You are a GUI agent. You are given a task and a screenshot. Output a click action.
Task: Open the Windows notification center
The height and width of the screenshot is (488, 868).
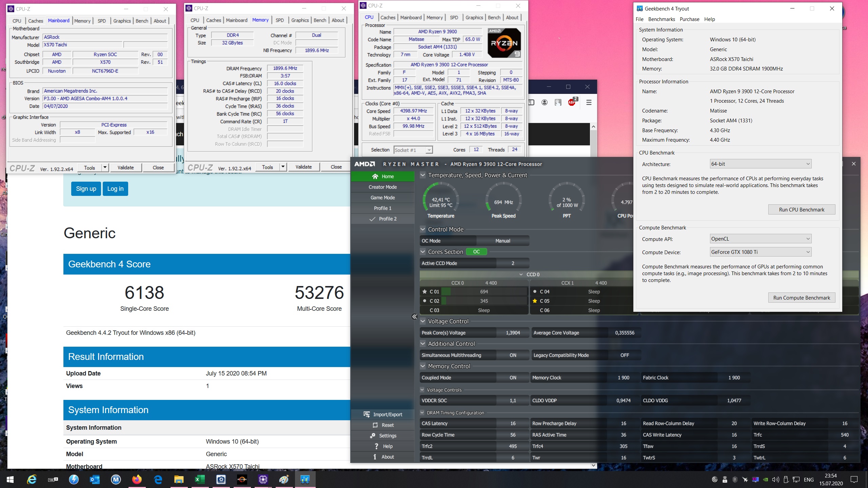pyautogui.click(x=854, y=480)
